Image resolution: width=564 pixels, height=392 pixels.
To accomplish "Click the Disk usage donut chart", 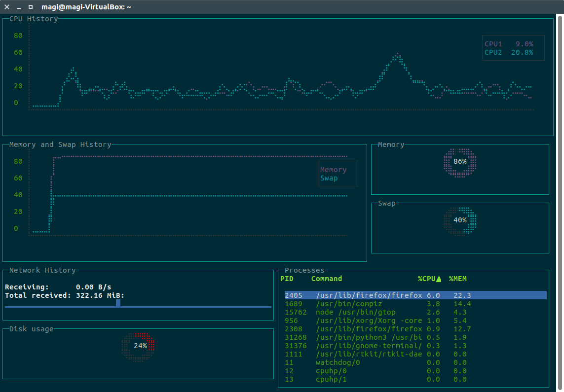I will click(x=138, y=347).
